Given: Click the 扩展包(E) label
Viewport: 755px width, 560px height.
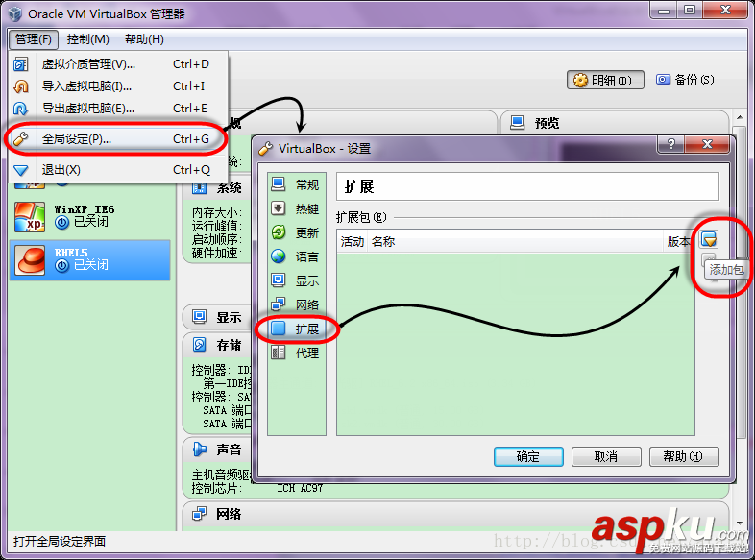Looking at the screenshot, I should tap(361, 218).
